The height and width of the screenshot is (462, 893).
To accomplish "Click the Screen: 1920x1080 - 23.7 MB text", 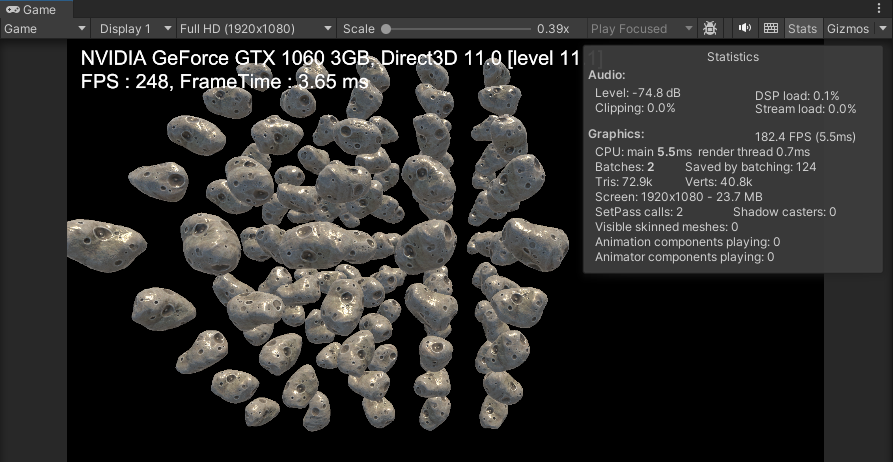I will click(678, 197).
